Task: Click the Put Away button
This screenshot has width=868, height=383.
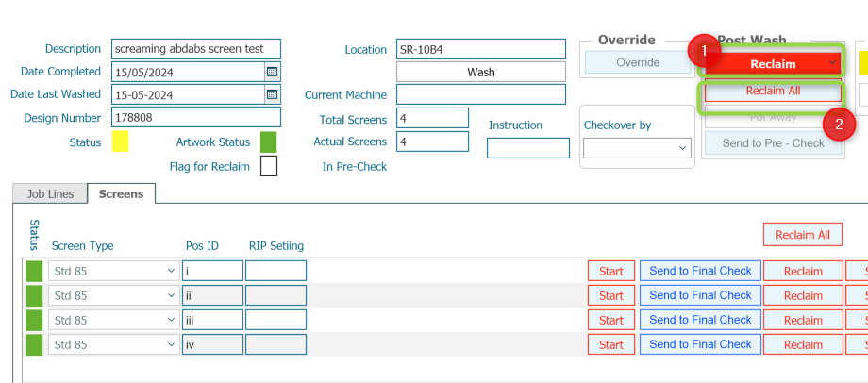Action: (773, 117)
